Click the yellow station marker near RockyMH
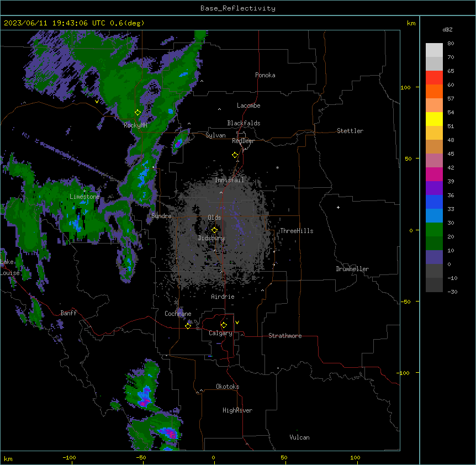 click(138, 113)
